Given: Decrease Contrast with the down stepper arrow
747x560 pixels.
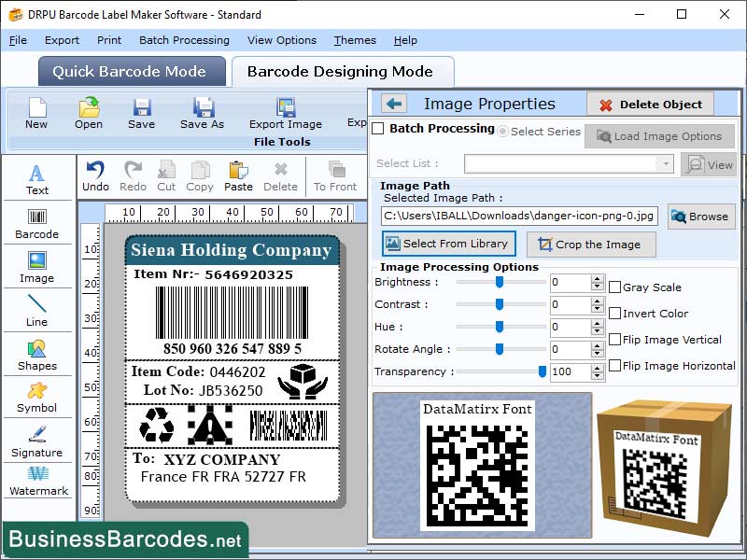Looking at the screenshot, I should (598, 309).
